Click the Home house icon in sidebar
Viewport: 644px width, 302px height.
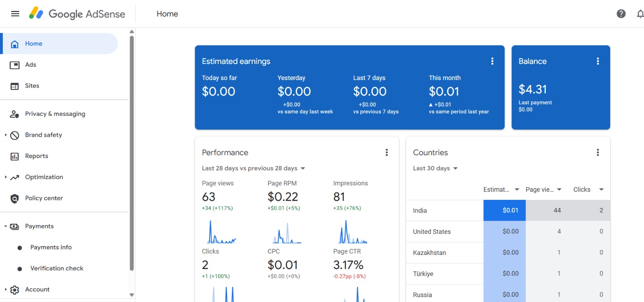pyautogui.click(x=14, y=44)
